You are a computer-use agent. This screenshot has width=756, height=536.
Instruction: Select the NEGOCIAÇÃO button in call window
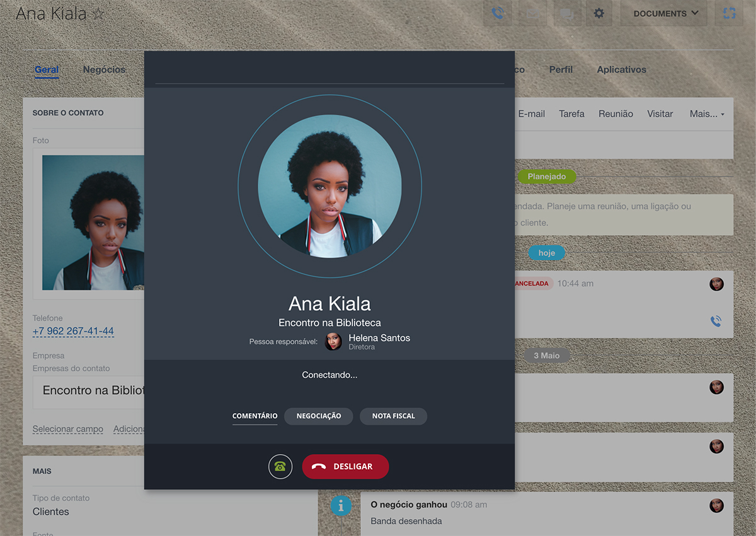(x=319, y=416)
